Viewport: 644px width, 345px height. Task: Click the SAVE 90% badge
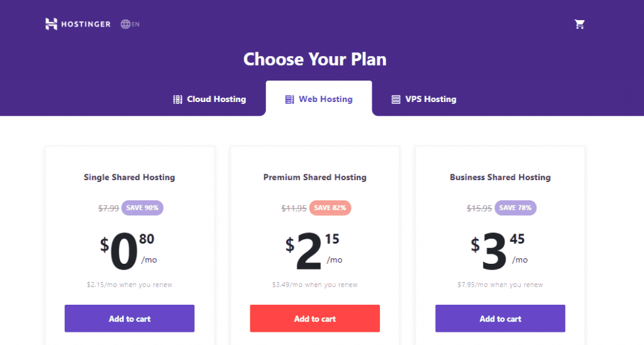pos(142,208)
